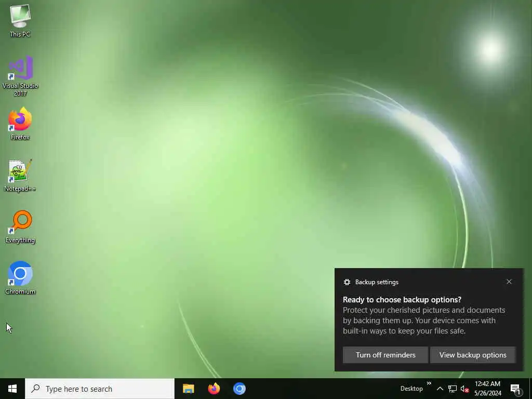The image size is (532, 399).
Task: Click the network status tray icon
Action: [453, 389]
